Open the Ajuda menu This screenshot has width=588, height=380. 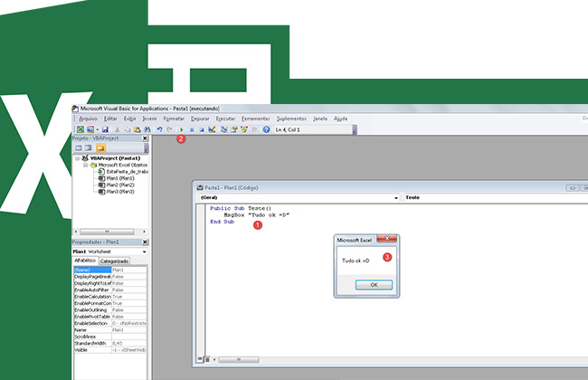pyautogui.click(x=340, y=119)
